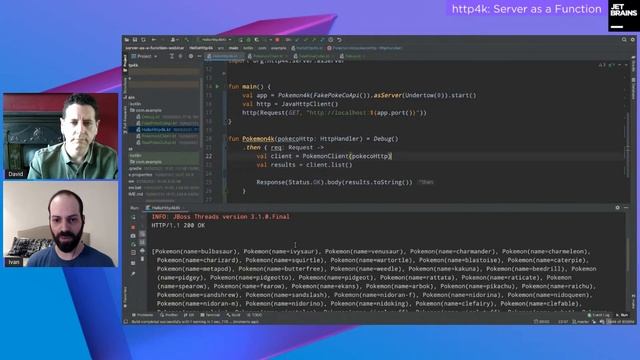This screenshot has width=640, height=360.
Task: Click the Project vertical tool window tab
Action: point(125,64)
